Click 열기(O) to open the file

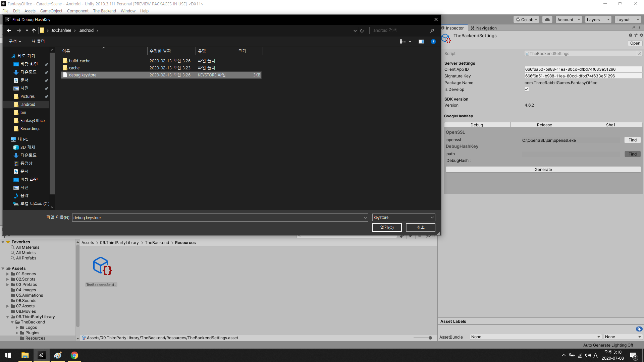click(x=387, y=228)
